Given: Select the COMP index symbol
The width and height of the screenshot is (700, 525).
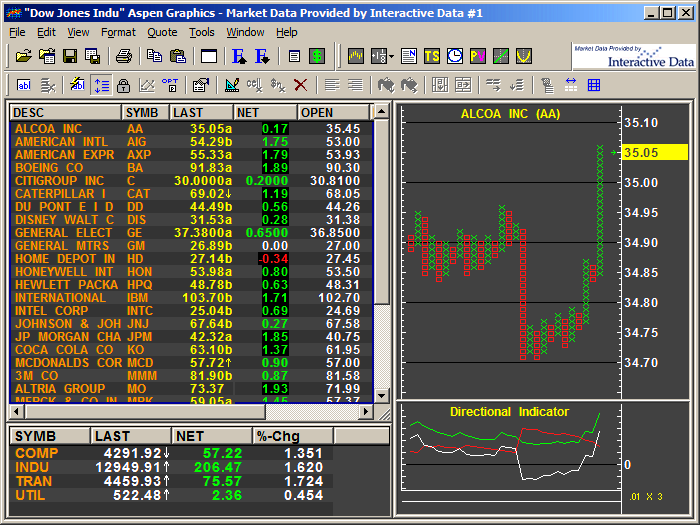Looking at the screenshot, I should point(37,453).
